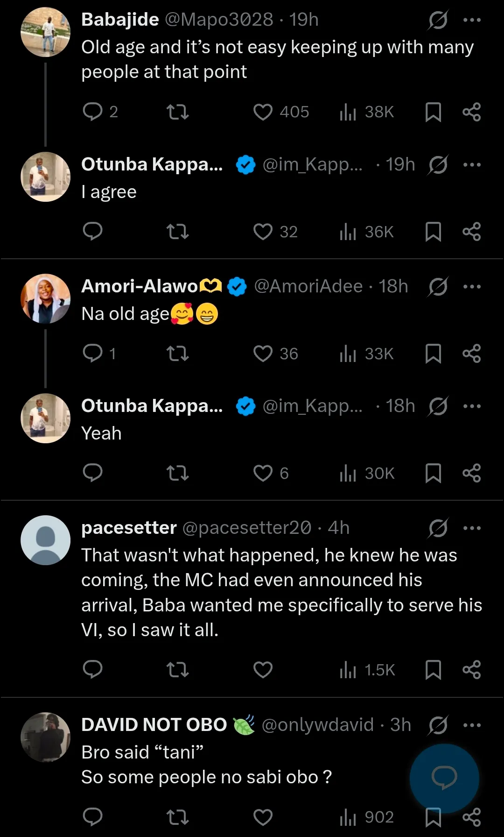This screenshot has height=837, width=504.
Task: Open more options on Amori-Alawo's tweet
Action: pos(472,286)
